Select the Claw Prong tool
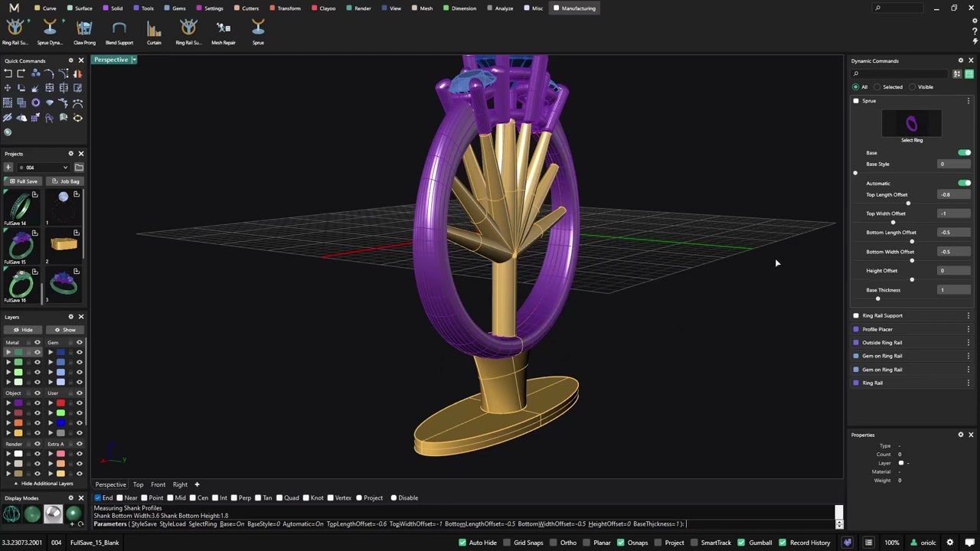Screen dimensions: 980x551 click(x=84, y=32)
